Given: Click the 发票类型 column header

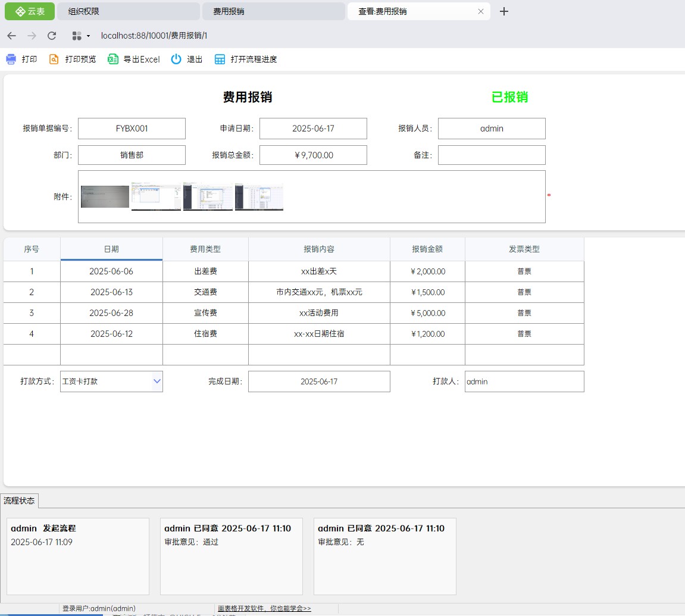Looking at the screenshot, I should coord(524,249).
